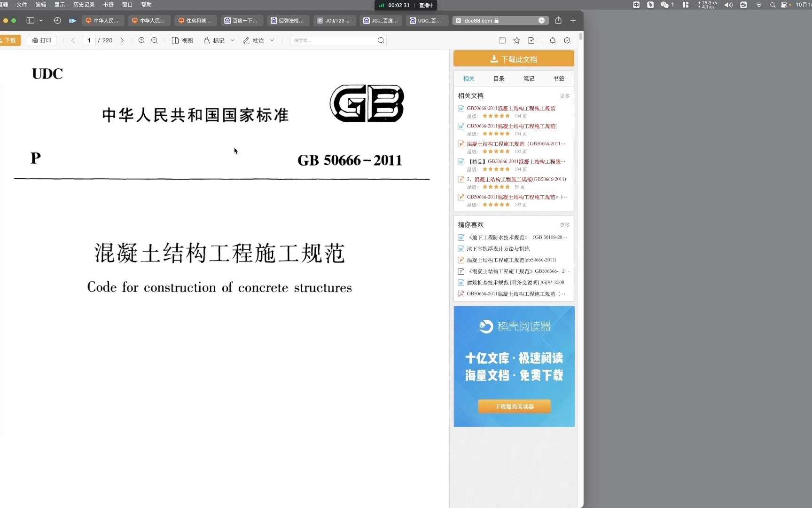Screen dimensions: 812x508
Task: Click the 下载 download button in toolbar
Action: (x=9, y=40)
